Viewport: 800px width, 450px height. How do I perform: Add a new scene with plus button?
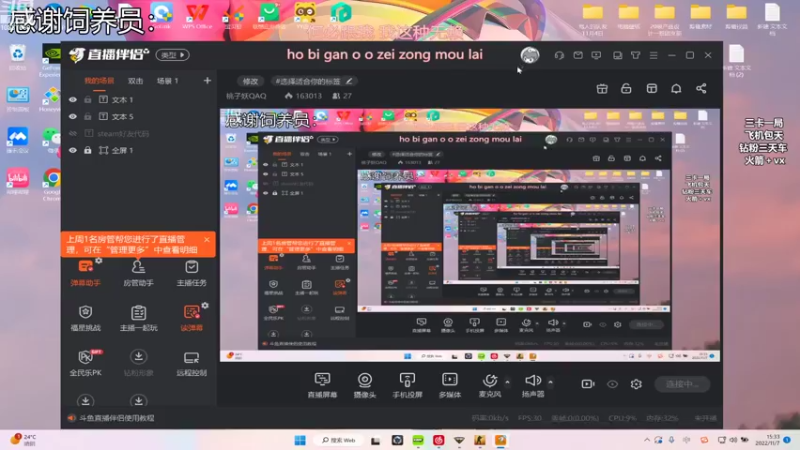point(207,81)
